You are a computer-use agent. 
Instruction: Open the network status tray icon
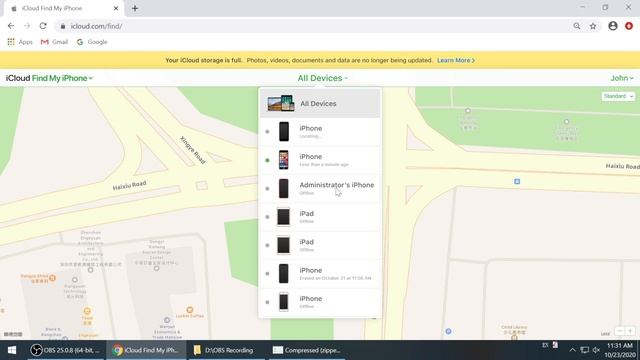(584, 350)
